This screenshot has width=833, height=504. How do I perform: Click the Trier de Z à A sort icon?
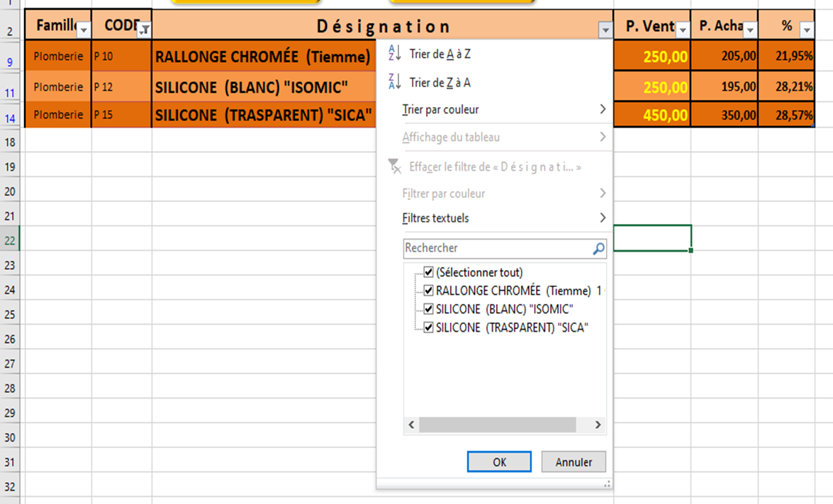395,83
